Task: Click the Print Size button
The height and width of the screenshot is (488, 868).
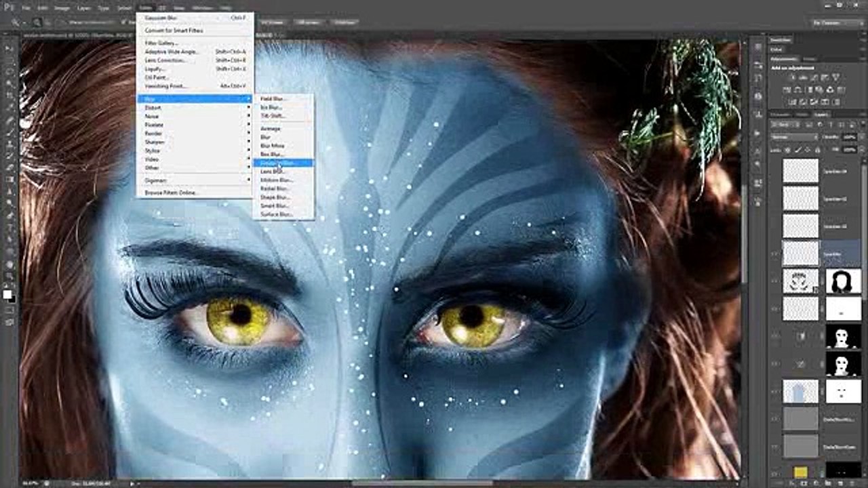Action: 344,22
